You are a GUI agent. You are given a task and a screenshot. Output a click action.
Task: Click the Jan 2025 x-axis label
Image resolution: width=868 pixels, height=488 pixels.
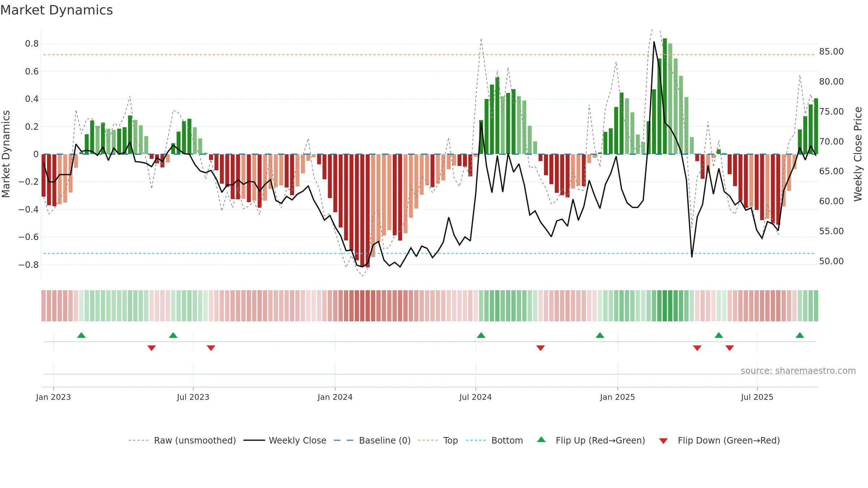pyautogui.click(x=618, y=397)
